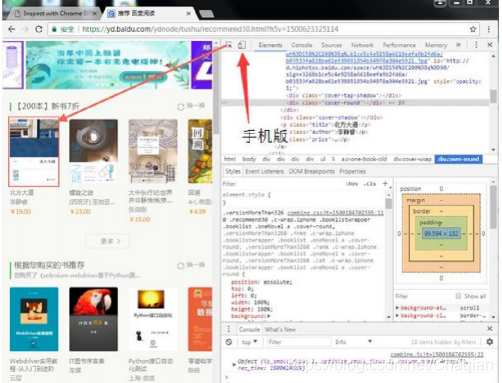Open console drawer three-dot menu
This screenshot has width=502, height=383.
pos(229,329)
